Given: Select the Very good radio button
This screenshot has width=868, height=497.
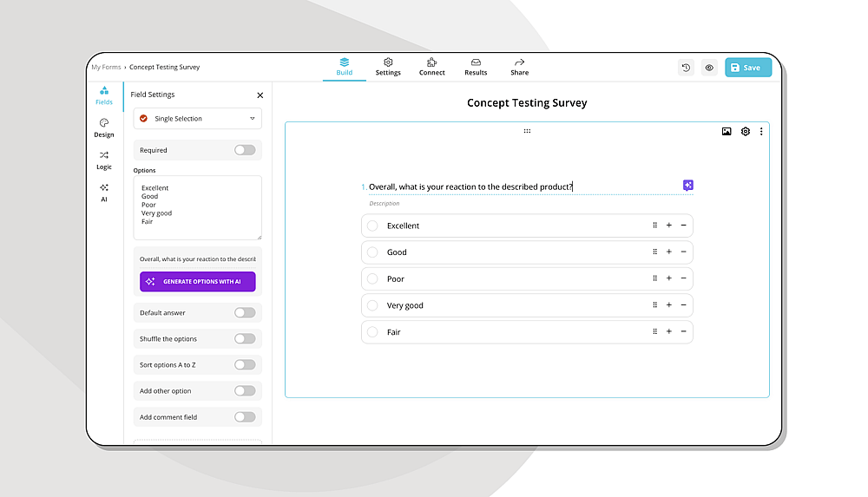Looking at the screenshot, I should coord(372,305).
